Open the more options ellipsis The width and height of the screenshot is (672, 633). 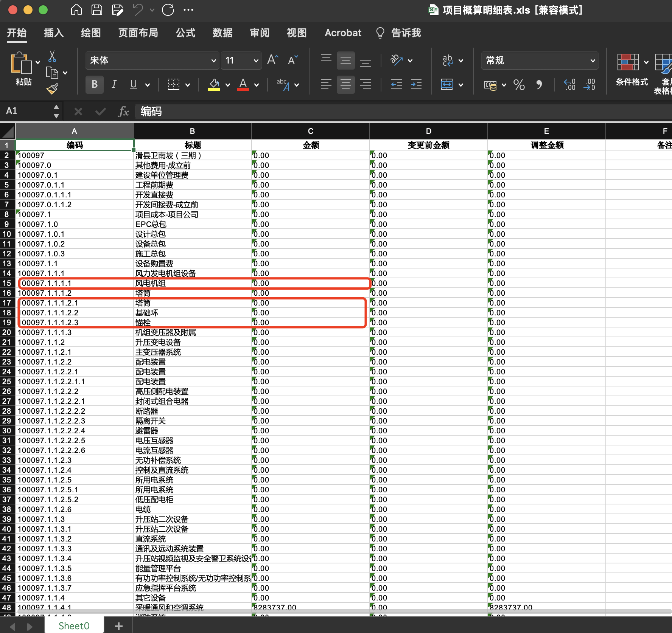[188, 10]
